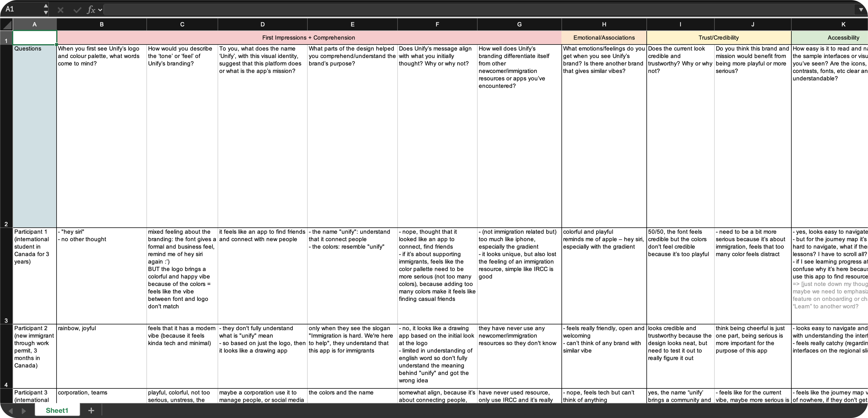
Task: Select the 'nope, thought that it looked like…' cell
Action: pyautogui.click(x=437, y=276)
